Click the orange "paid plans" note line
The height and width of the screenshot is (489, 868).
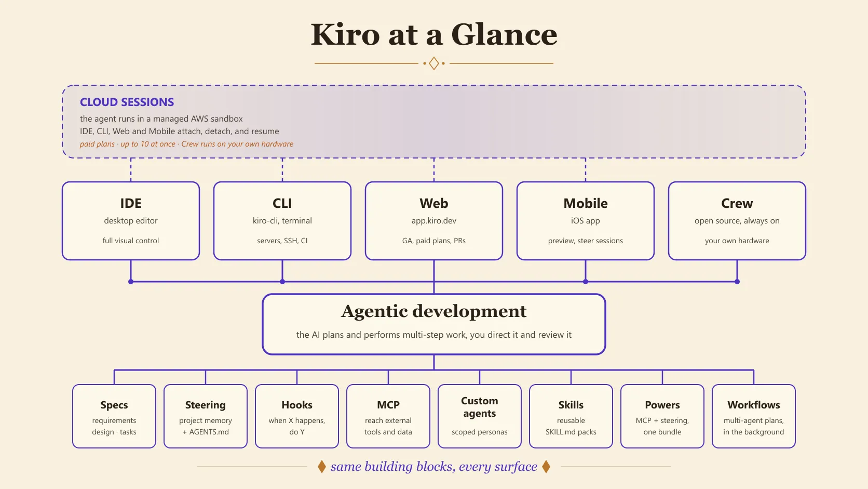(x=186, y=144)
